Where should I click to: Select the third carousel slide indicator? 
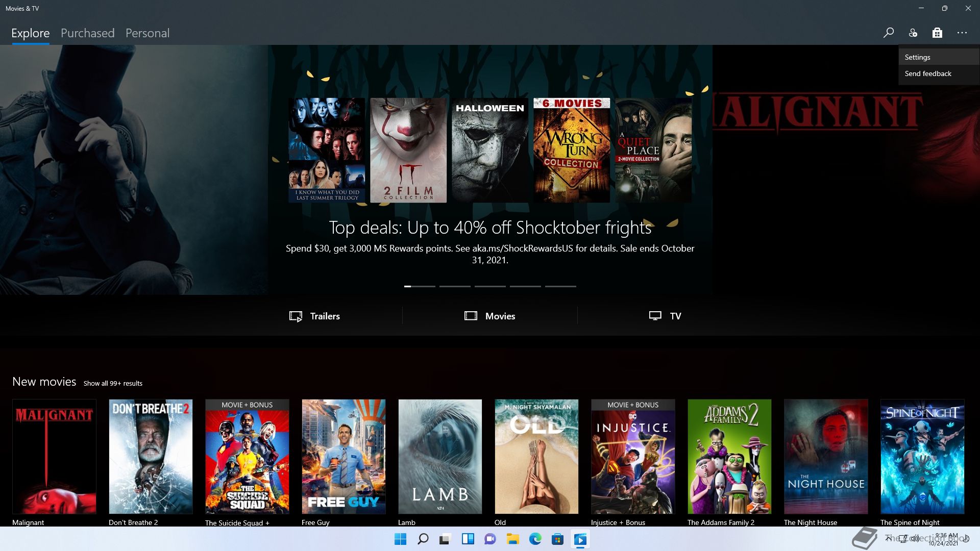click(x=490, y=286)
